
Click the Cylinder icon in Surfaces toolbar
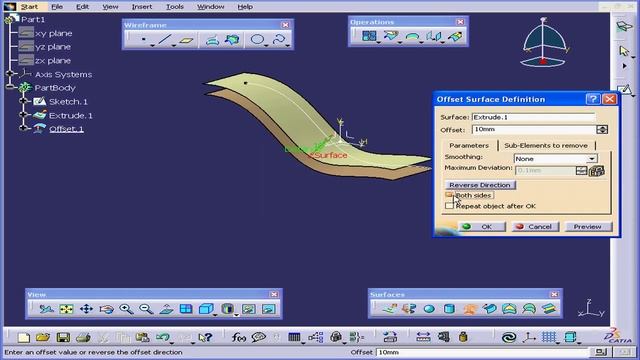pos(449,309)
